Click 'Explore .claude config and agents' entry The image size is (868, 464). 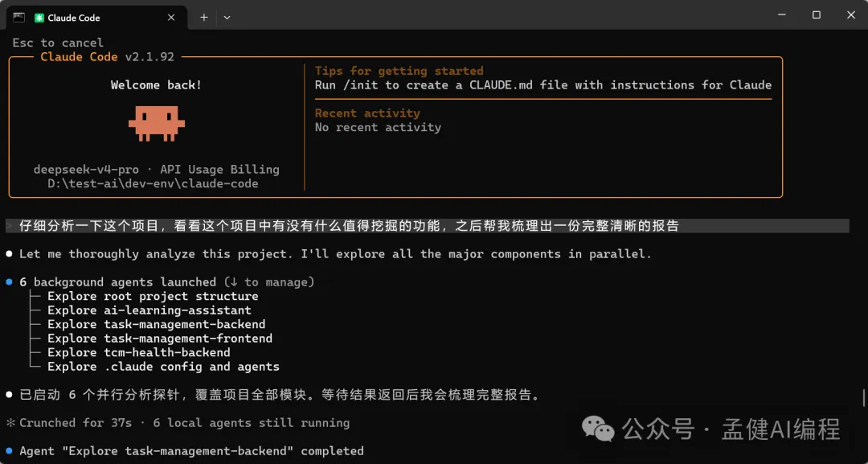[163, 367]
